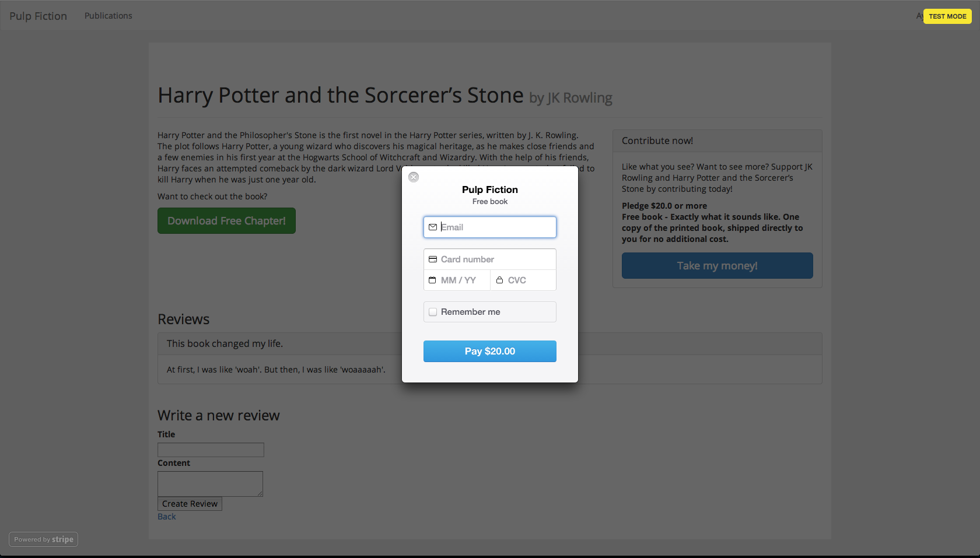
Task: Click the 'by JK Rowling' author text
Action: [x=570, y=98]
